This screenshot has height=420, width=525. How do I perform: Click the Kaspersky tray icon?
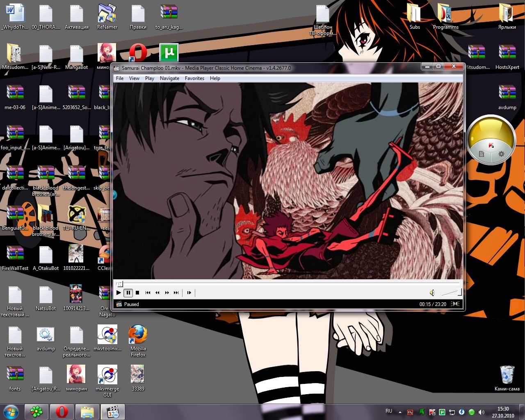(432, 412)
